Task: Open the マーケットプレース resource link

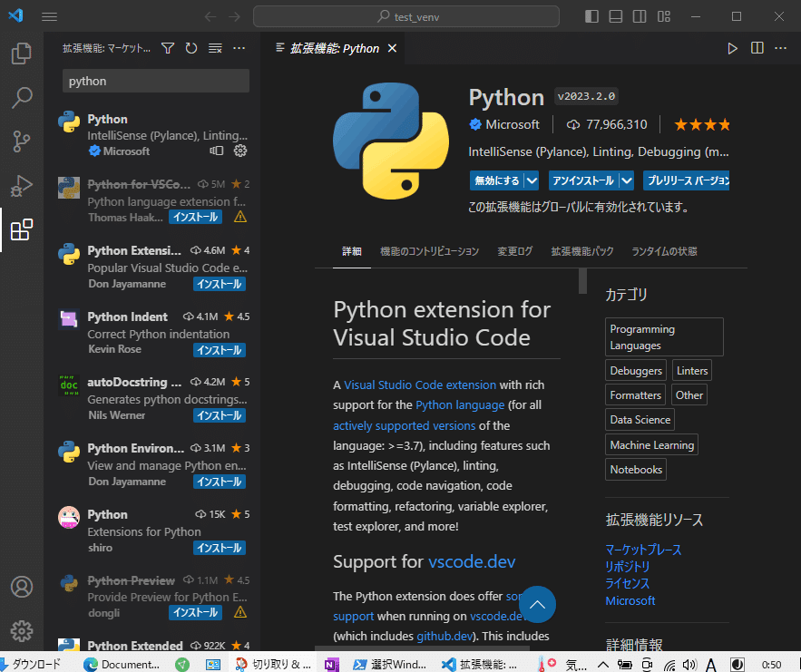Action: click(643, 550)
